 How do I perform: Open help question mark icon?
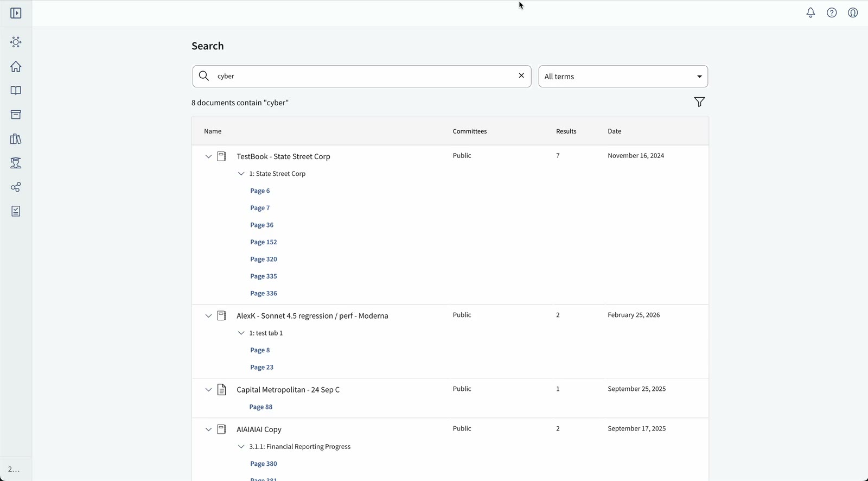tap(832, 12)
